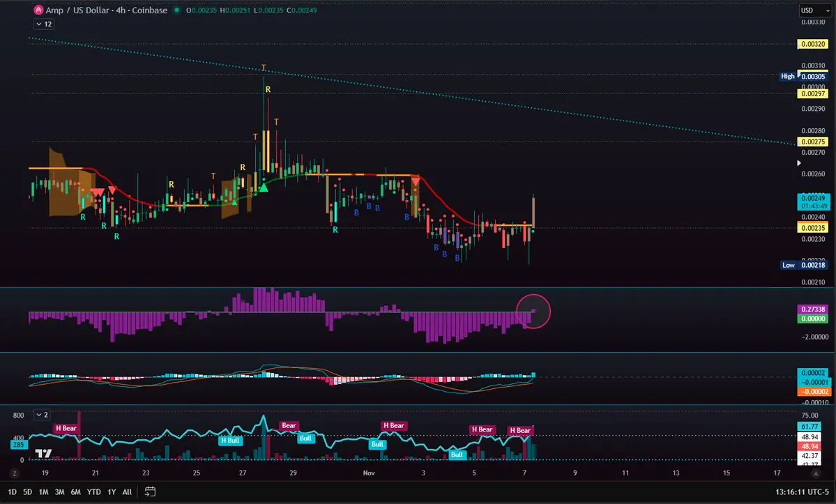Image resolution: width=836 pixels, height=504 pixels.
Task: Select the 1M date range
Action: (x=44, y=491)
